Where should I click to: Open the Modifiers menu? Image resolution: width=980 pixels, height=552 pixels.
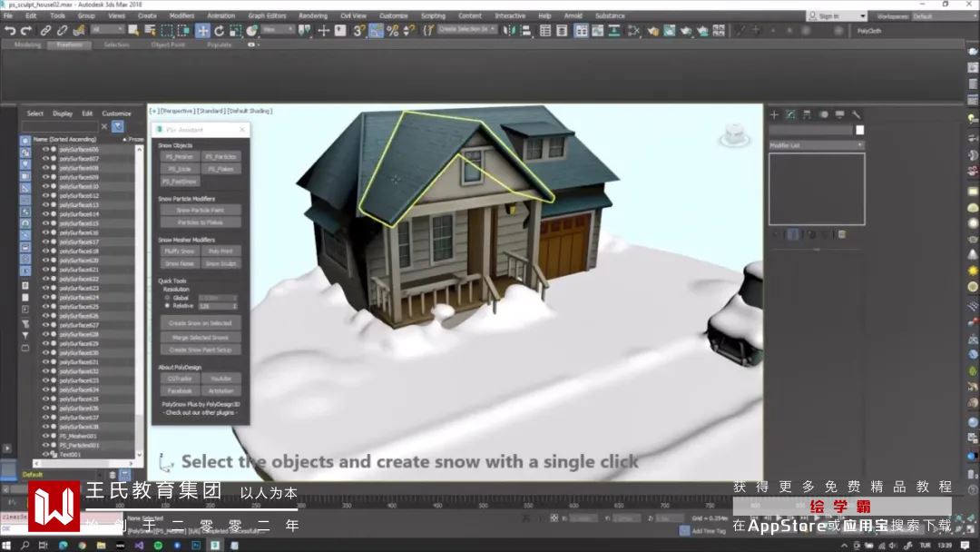(181, 15)
